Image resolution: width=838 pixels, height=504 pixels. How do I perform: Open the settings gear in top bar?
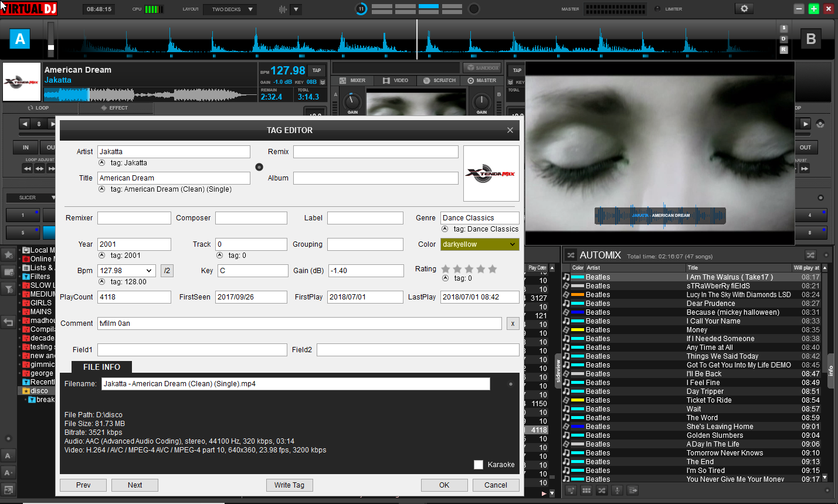tap(744, 9)
